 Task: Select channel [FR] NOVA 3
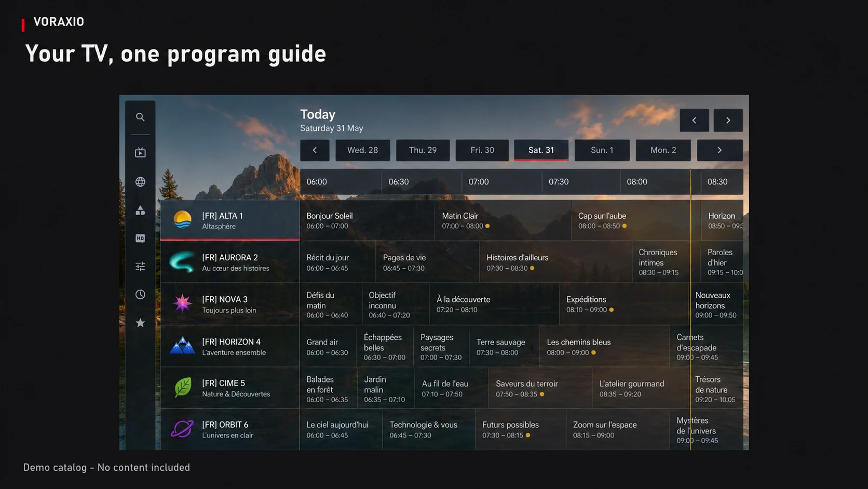(230, 304)
